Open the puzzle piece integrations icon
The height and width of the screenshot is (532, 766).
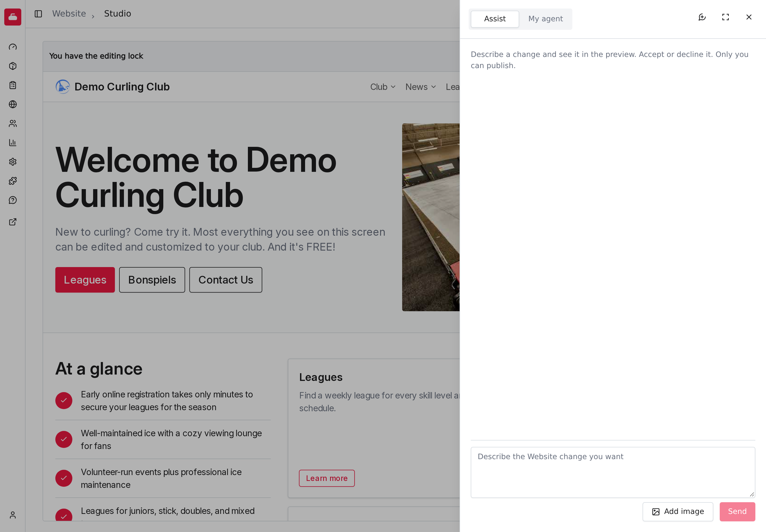tap(13, 181)
